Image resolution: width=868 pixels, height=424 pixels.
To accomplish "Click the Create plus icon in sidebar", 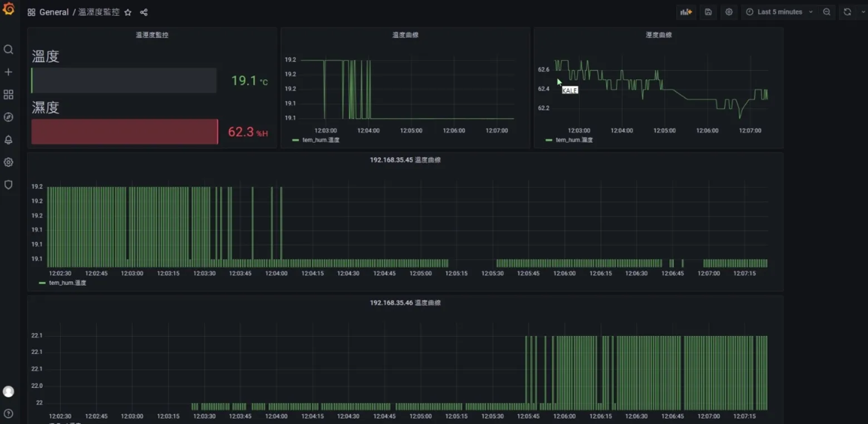I will coord(8,72).
